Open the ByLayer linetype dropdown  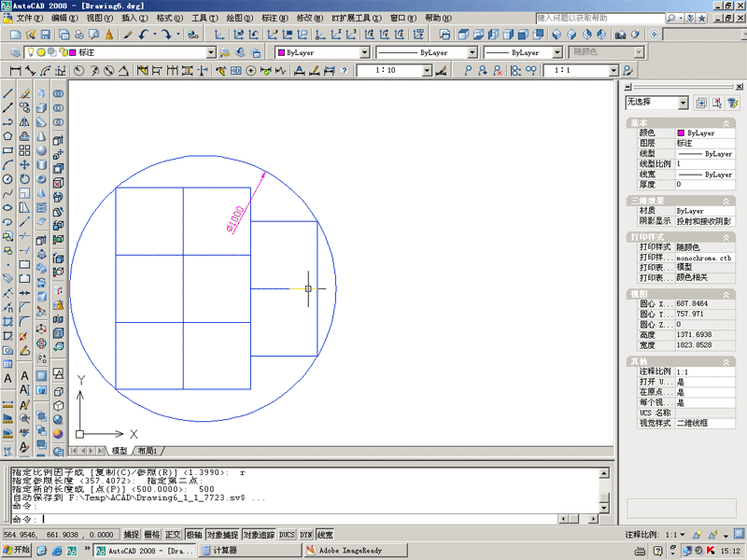tap(472, 52)
